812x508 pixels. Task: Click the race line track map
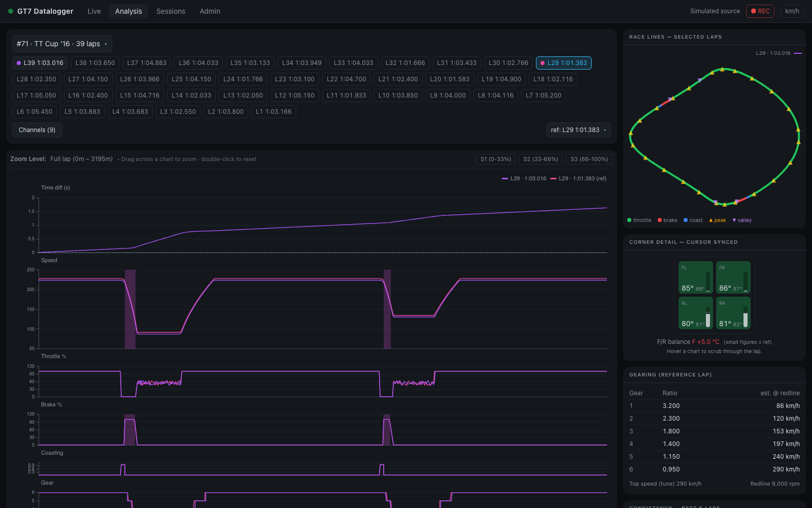[x=715, y=136]
